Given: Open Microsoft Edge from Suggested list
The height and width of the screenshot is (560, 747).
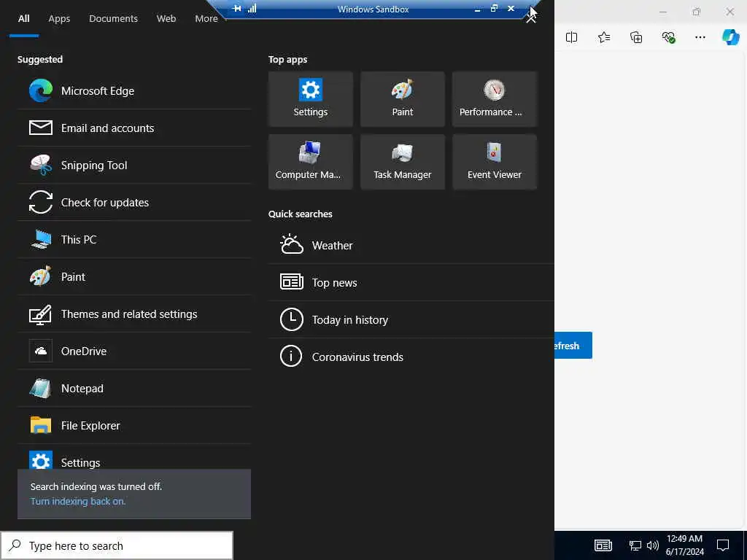Looking at the screenshot, I should [x=134, y=91].
